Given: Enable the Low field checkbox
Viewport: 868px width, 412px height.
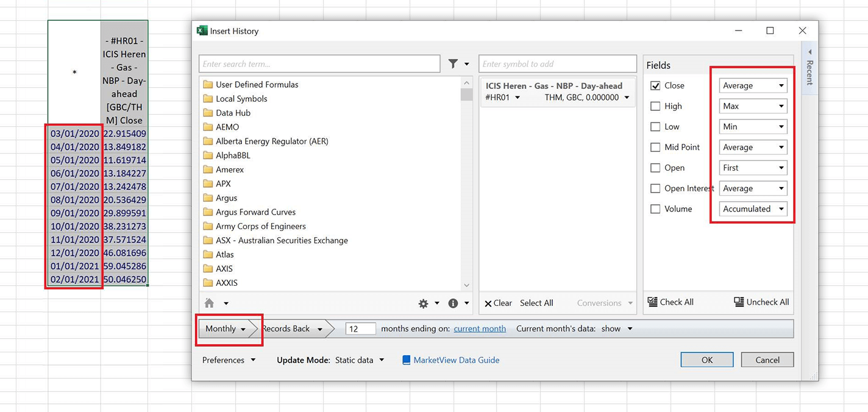Looking at the screenshot, I should 655,127.
